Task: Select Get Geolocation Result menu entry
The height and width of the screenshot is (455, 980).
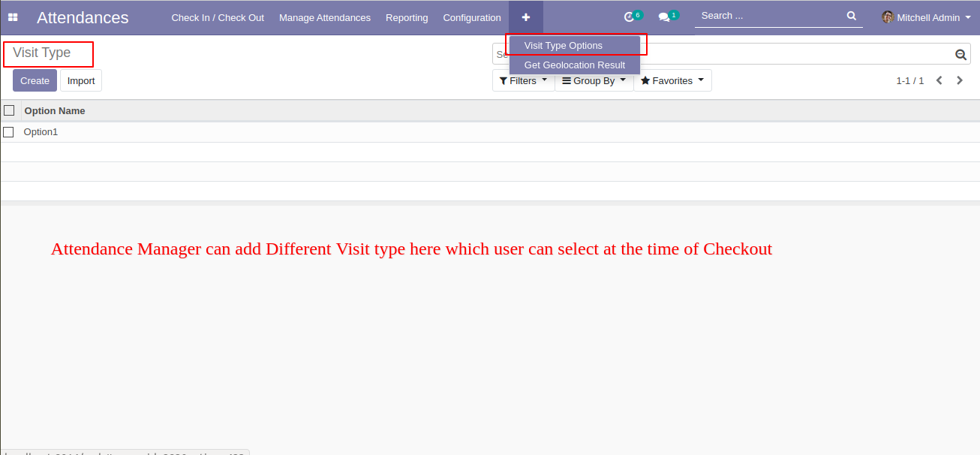Action: [574, 65]
